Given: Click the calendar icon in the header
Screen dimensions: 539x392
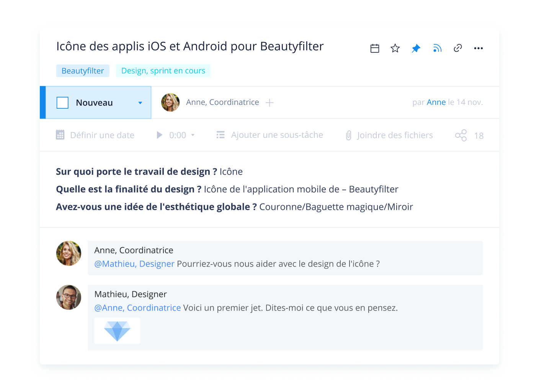Looking at the screenshot, I should point(375,48).
